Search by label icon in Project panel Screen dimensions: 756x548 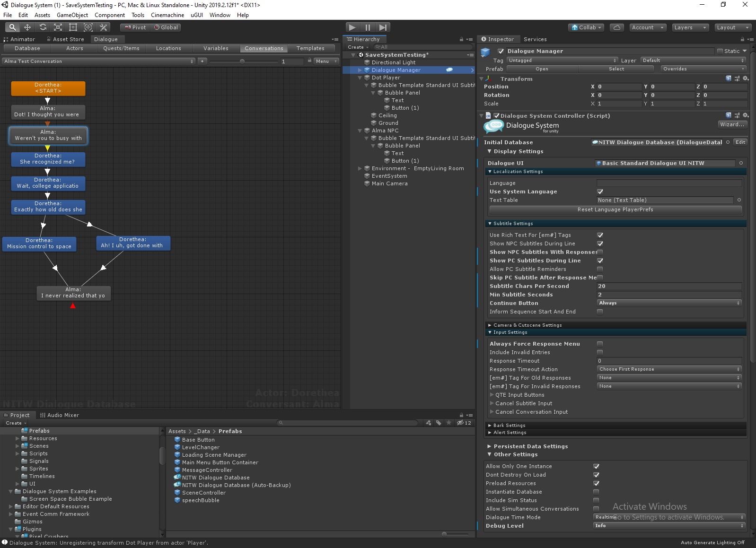pyautogui.click(x=439, y=423)
